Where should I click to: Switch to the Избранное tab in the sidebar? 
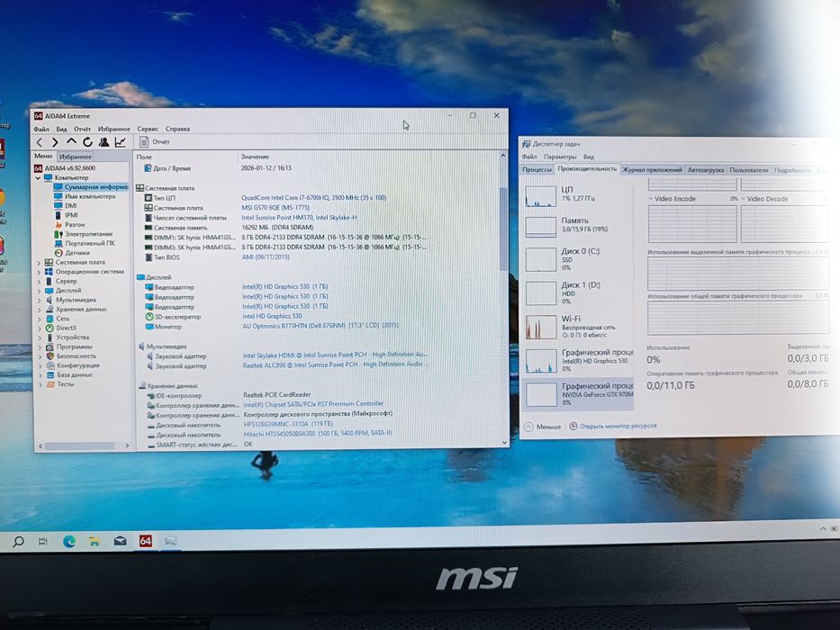coord(75,157)
